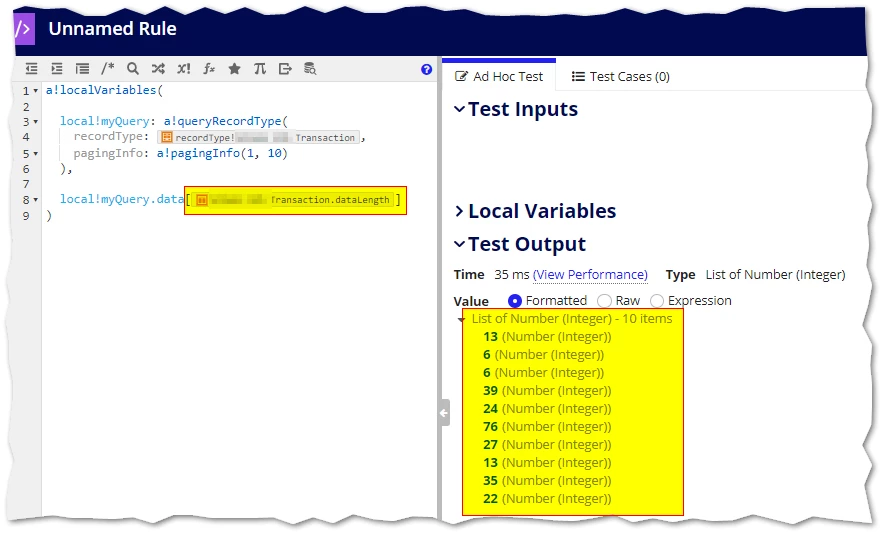
Task: Click the output value 27
Action: pos(490,445)
